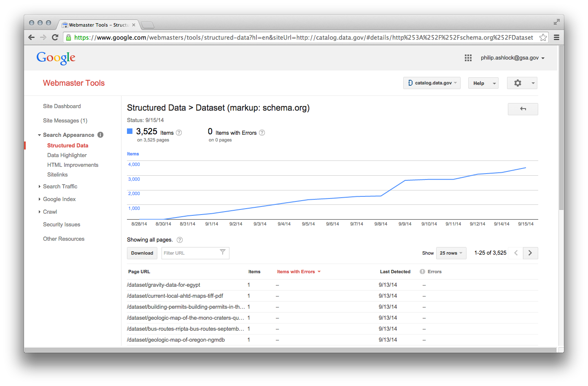Click back arrow button beside Structured Data heading

(523, 109)
